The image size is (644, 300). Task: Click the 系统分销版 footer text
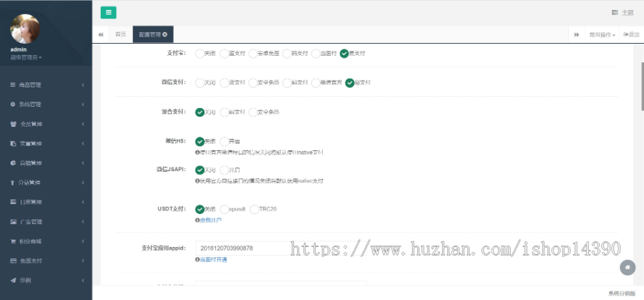click(x=622, y=293)
